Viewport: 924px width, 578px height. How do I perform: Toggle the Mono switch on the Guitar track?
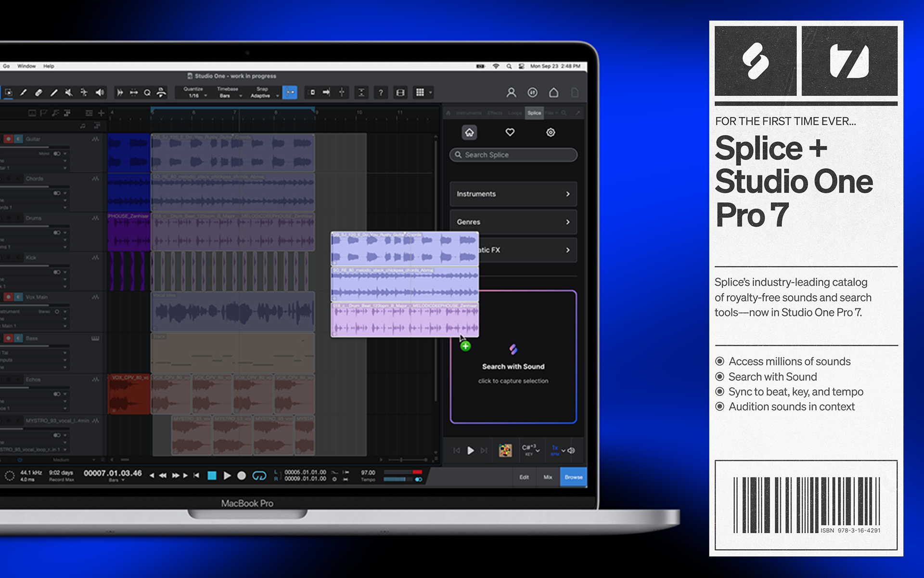point(57,154)
